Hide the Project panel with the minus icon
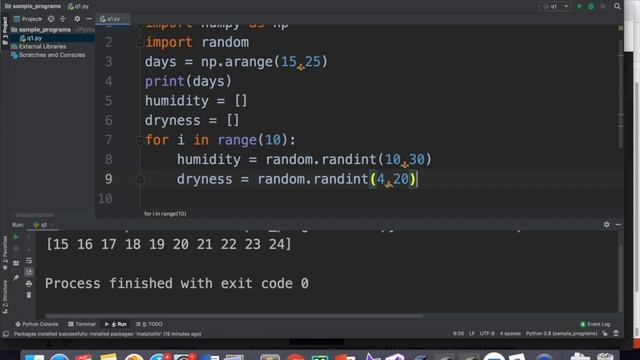The width and height of the screenshot is (640, 360). [89, 19]
